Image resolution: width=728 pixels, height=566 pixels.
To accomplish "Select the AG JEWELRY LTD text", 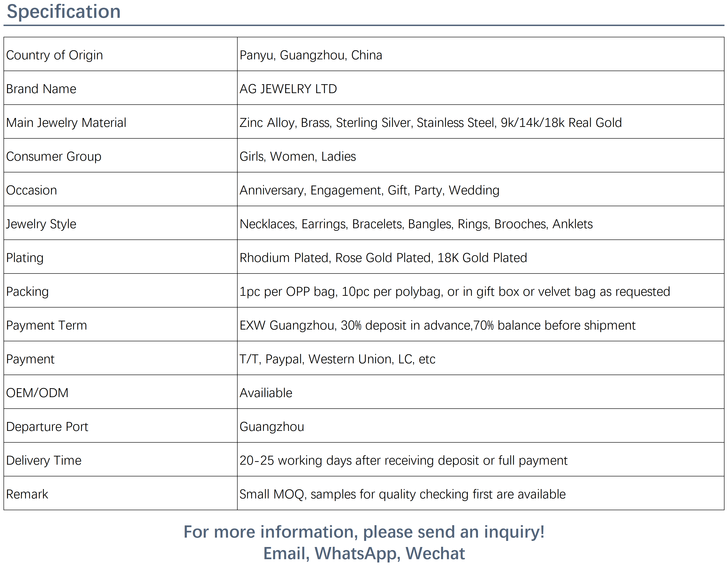I will tap(288, 89).
